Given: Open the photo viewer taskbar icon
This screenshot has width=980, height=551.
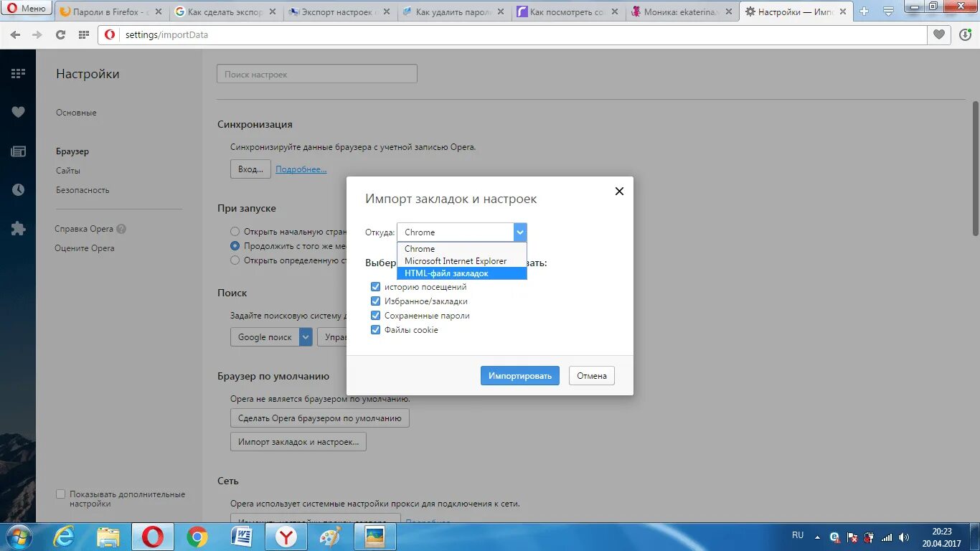Looking at the screenshot, I should point(374,537).
